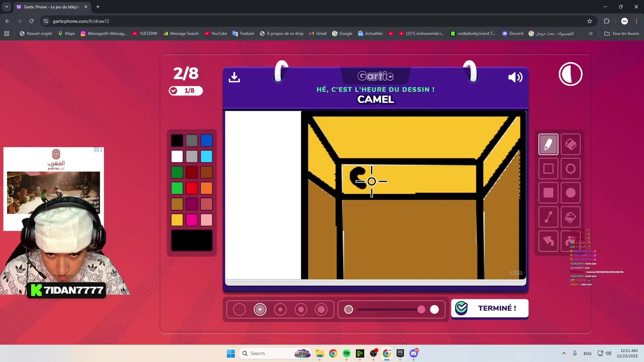Open the Maps bookmark
The height and width of the screenshot is (362, 644).
pyautogui.click(x=66, y=34)
